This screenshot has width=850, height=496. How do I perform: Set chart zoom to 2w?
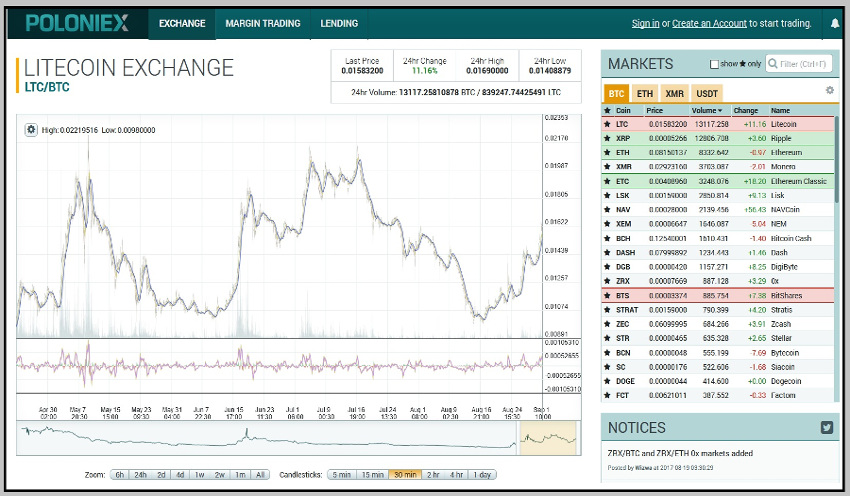click(220, 474)
